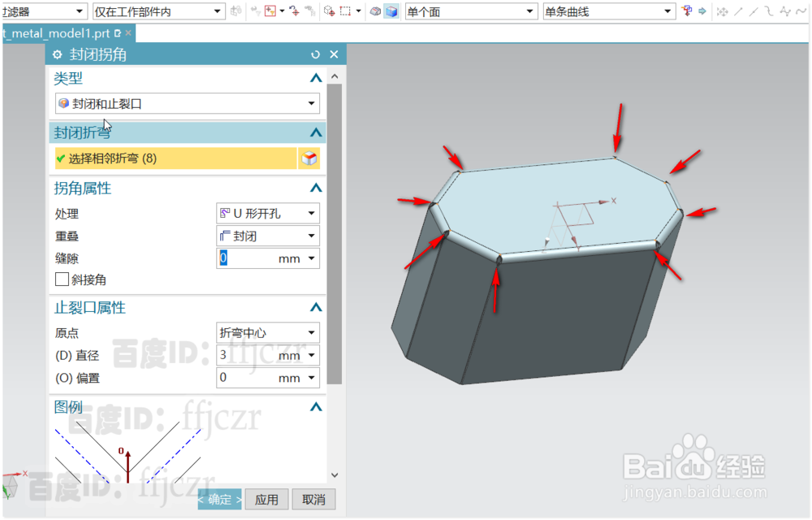Open the 封闭和止裂口 type dropdown
812x520 pixels.
pyautogui.click(x=188, y=103)
